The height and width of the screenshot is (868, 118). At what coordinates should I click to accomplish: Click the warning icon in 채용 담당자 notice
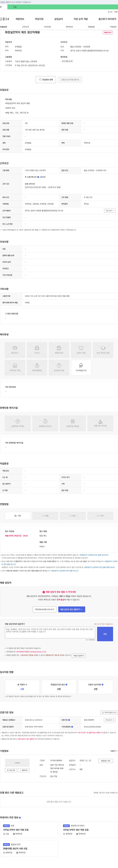[44, 592]
